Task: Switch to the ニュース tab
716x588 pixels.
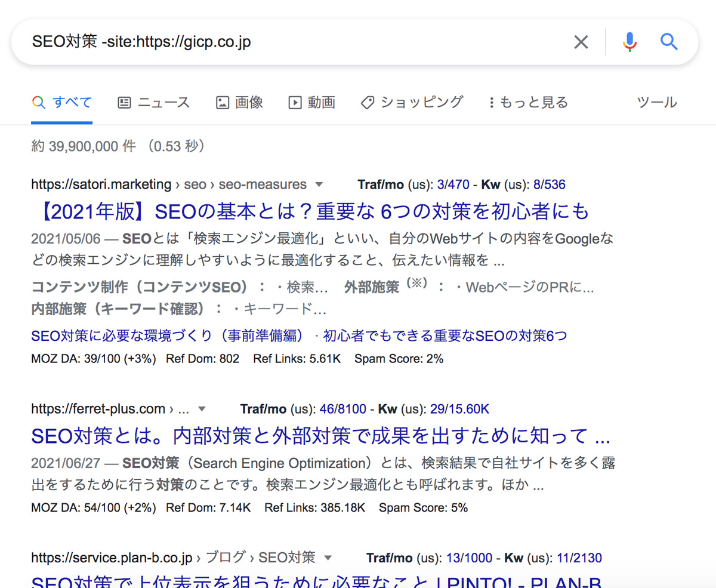Action: coord(153,103)
